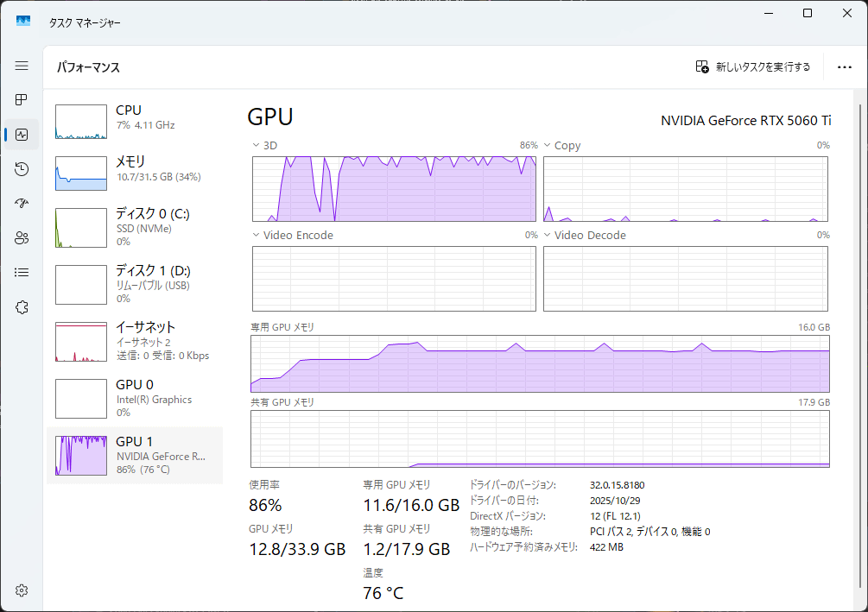Open the Copy graph engine dropdown
This screenshot has width=868, height=612.
click(561, 146)
